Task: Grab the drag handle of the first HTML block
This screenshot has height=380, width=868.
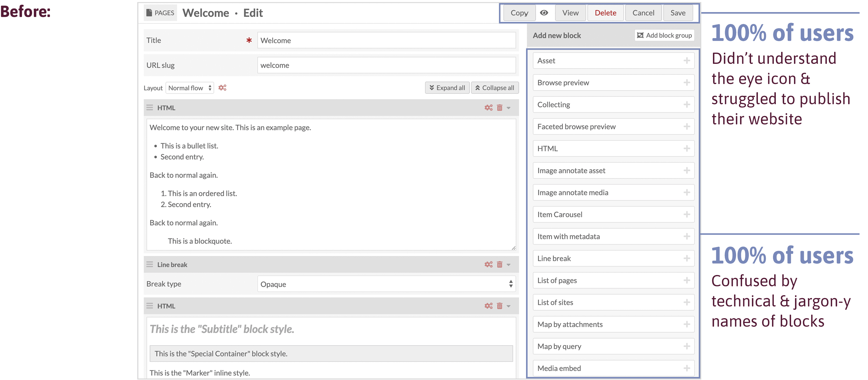Action: [x=150, y=108]
